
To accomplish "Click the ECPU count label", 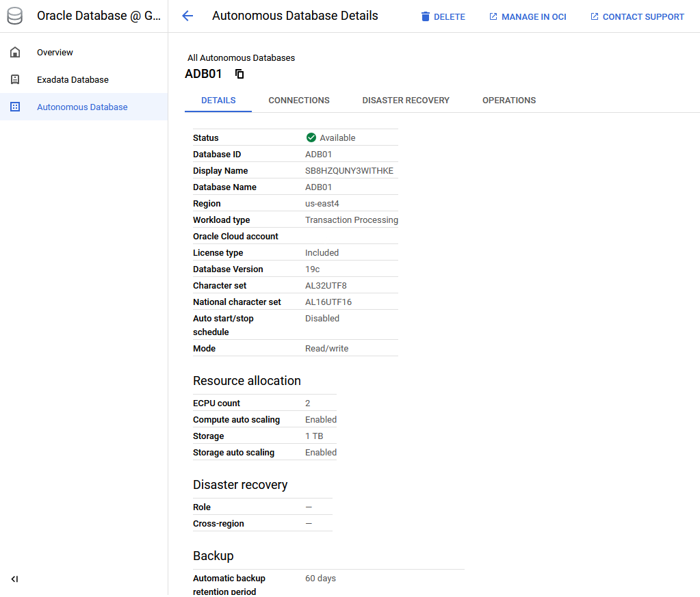I will click(216, 403).
